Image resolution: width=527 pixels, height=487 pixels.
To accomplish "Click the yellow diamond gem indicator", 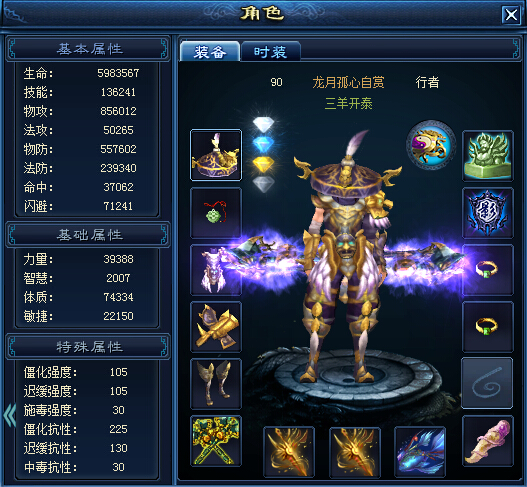I will [x=264, y=165].
